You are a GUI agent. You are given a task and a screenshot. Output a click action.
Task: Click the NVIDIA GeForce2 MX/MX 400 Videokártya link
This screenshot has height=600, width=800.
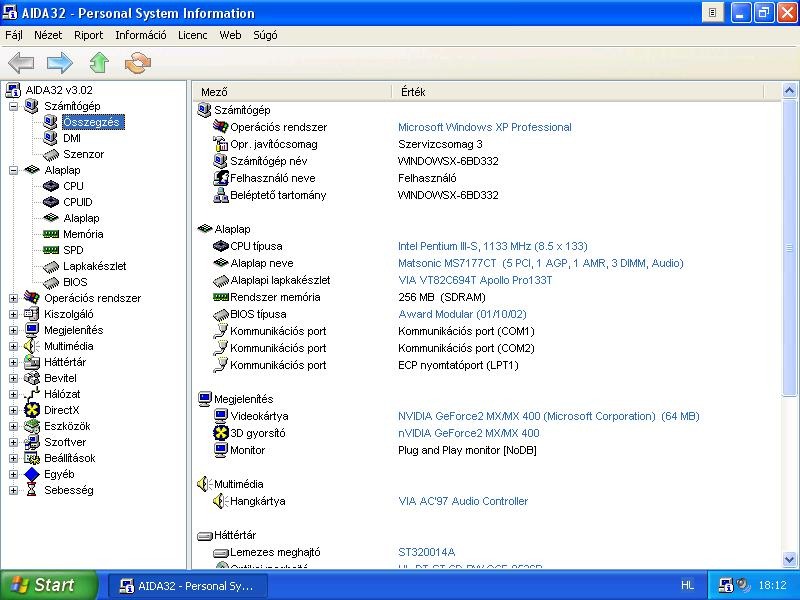pyautogui.click(x=548, y=416)
